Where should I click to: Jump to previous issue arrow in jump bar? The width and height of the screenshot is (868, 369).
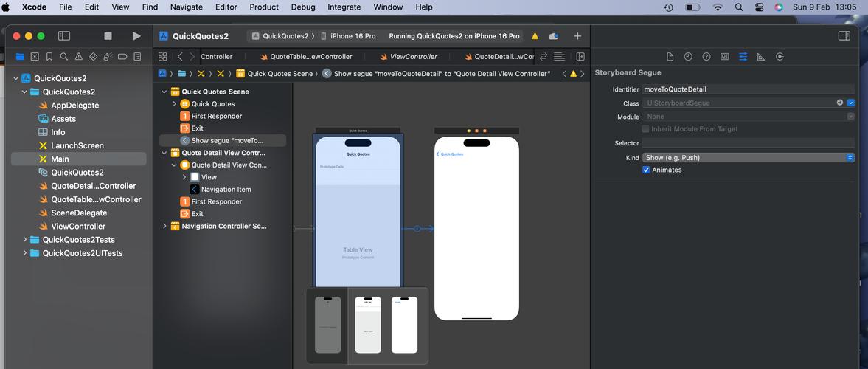(x=564, y=74)
